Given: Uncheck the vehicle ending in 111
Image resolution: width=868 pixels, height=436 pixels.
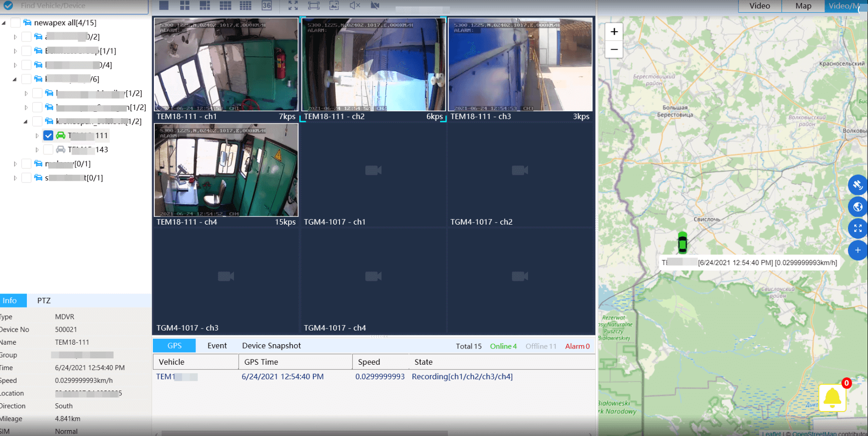Looking at the screenshot, I should [48, 136].
